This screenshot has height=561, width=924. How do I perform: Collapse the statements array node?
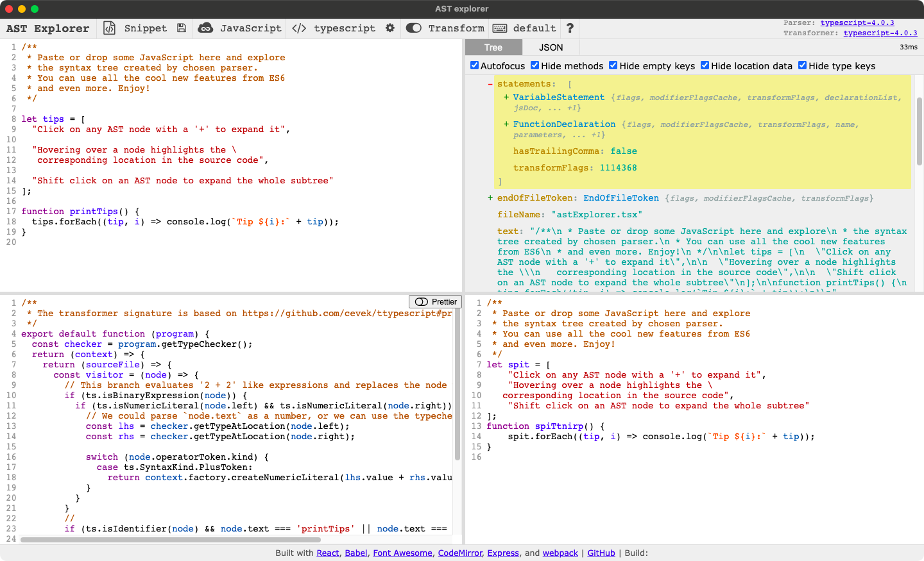(490, 84)
